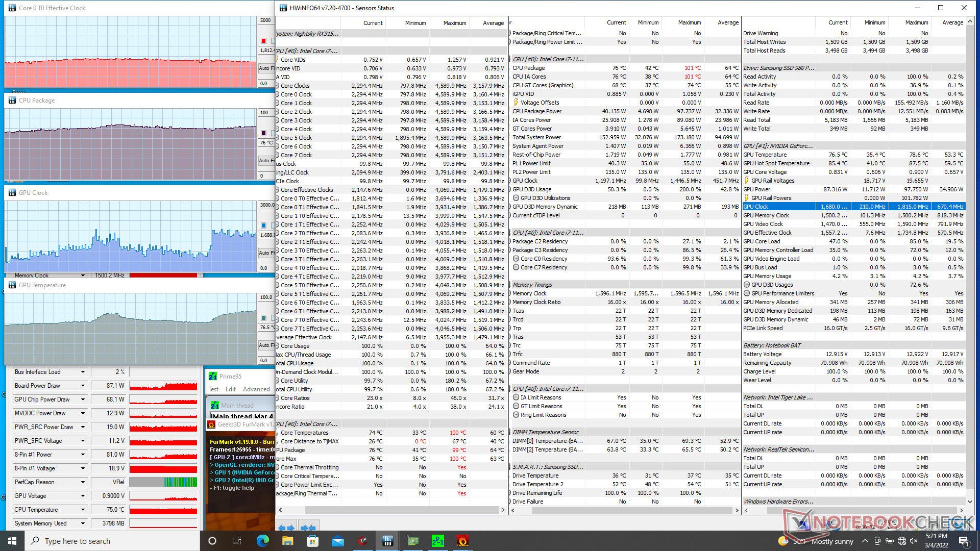Click the red color swatch in the Core 0 T0 graph
The width and height of the screenshot is (980, 551).
coord(263,41)
